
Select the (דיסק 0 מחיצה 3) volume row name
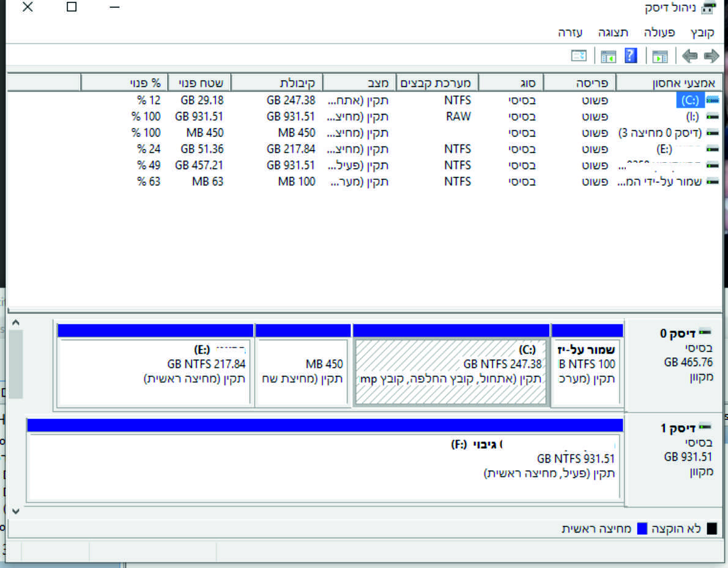pos(659,133)
